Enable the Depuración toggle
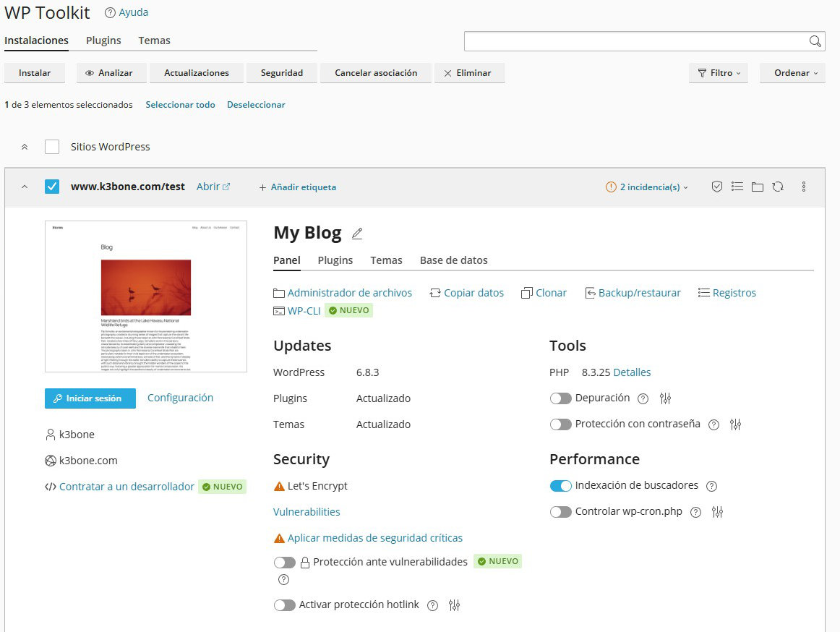The width and height of the screenshot is (840, 632). tap(560, 398)
